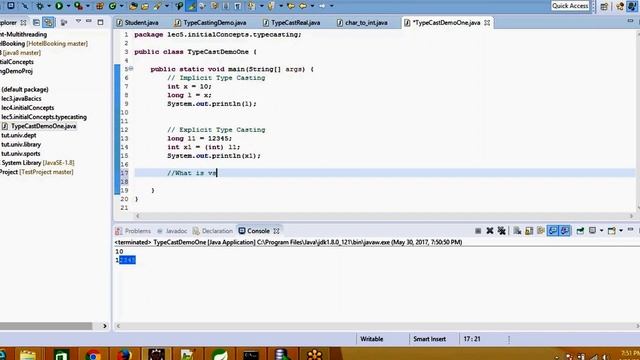This screenshot has height=360, width=640.
Task: Select (default package) in Package Explorer
Action: pos(25,89)
